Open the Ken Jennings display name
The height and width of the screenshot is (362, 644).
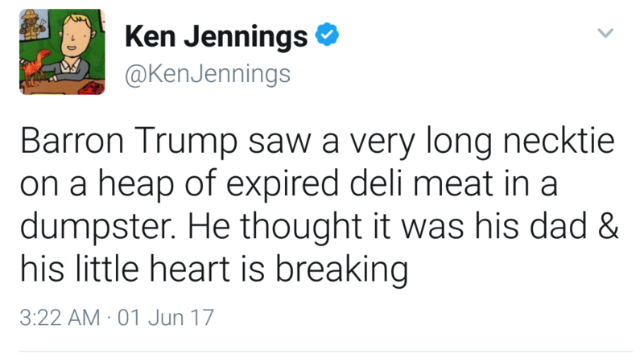click(216, 36)
